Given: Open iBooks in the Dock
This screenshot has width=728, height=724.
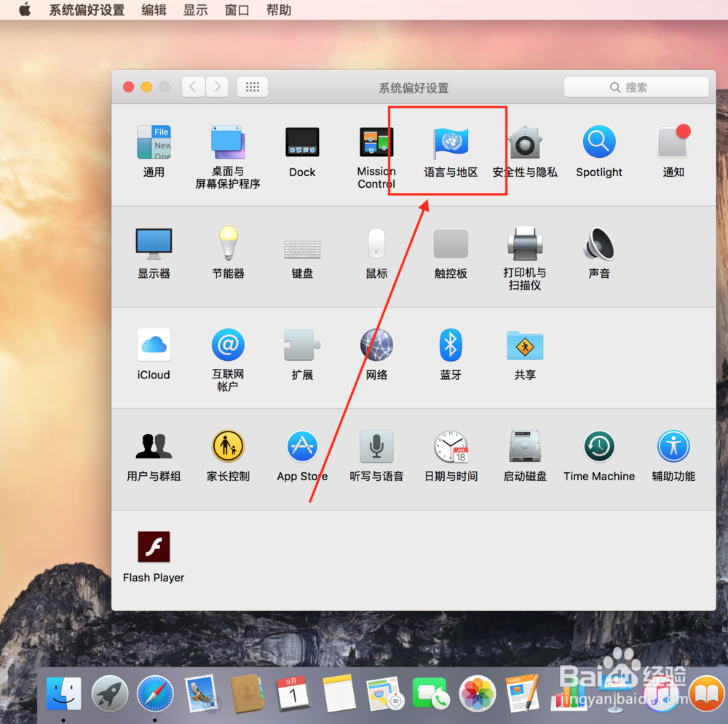Looking at the screenshot, I should 707,694.
